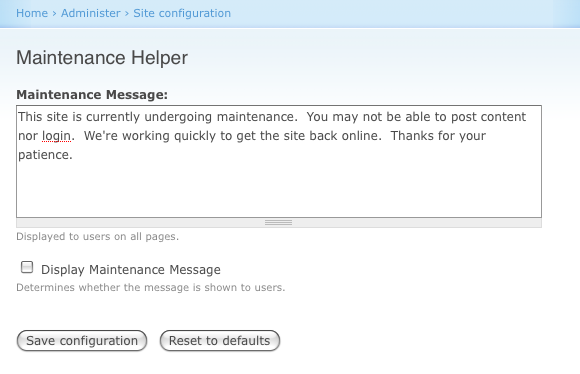Click the Maintenance Helper page heading
The image size is (580, 374).
[x=102, y=58]
